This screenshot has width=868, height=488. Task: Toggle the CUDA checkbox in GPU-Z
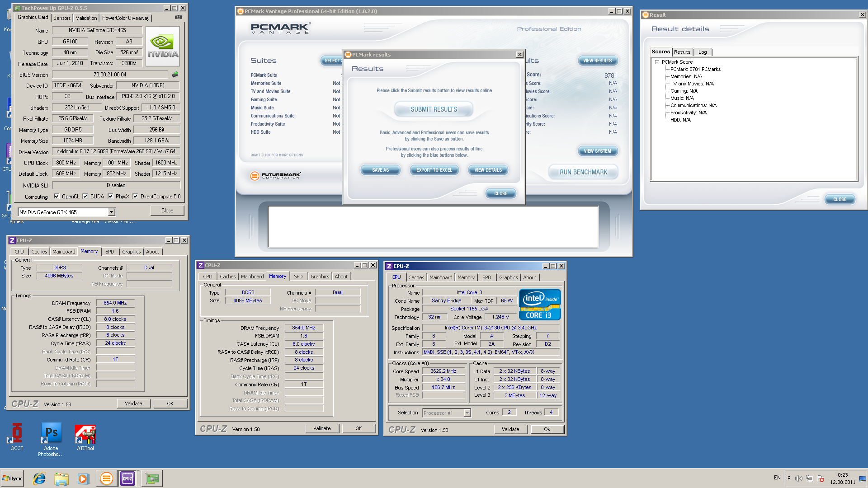click(x=85, y=197)
